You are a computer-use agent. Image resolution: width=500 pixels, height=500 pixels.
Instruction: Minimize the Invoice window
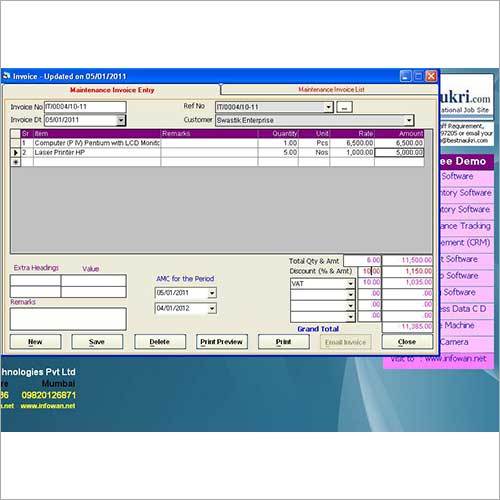(405, 76)
